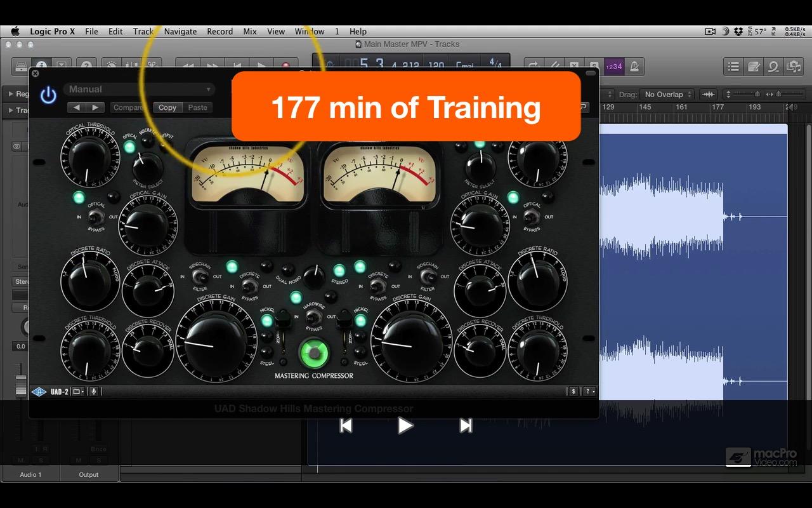
Task: Click the Paste button in plugin header
Action: (197, 107)
